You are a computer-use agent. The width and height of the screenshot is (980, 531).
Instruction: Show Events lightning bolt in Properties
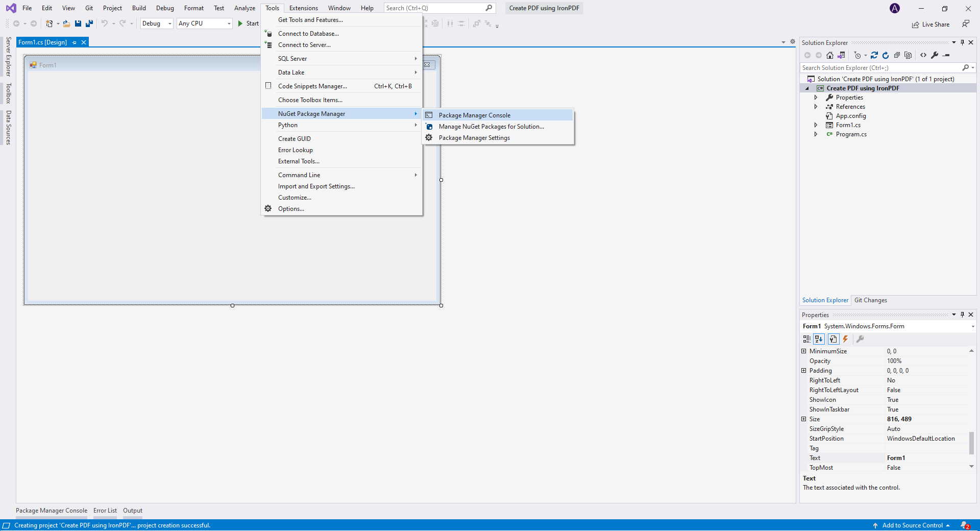(846, 339)
